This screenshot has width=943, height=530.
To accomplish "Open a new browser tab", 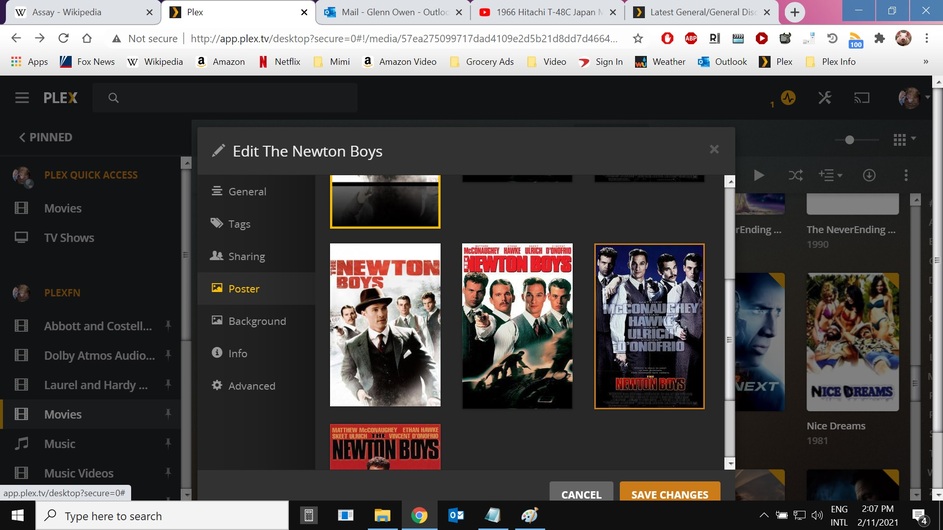I will pyautogui.click(x=794, y=12).
